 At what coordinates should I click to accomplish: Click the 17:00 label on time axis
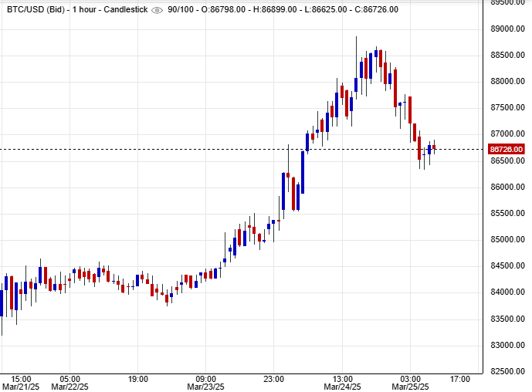[x=460, y=379]
